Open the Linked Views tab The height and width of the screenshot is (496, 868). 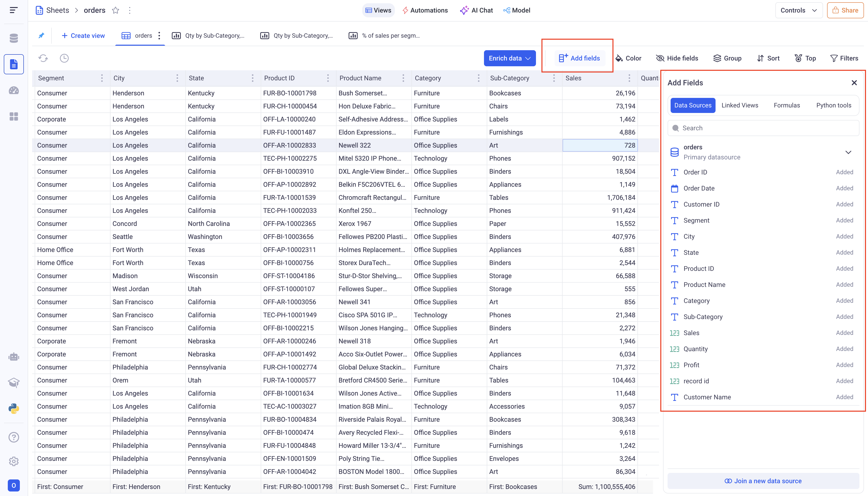pos(739,105)
